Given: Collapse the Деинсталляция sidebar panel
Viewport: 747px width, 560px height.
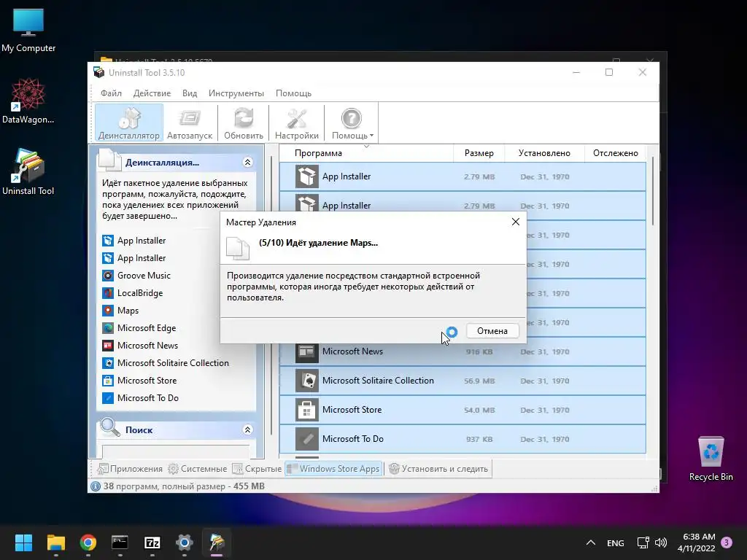Looking at the screenshot, I should tap(248, 163).
